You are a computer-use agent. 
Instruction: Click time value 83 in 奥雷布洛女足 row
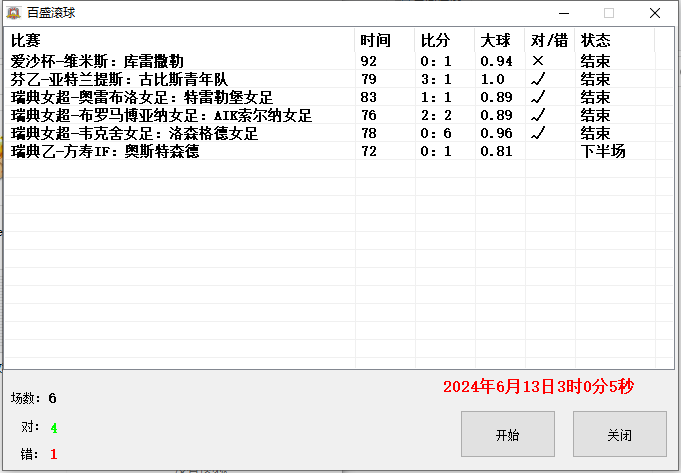[368, 97]
